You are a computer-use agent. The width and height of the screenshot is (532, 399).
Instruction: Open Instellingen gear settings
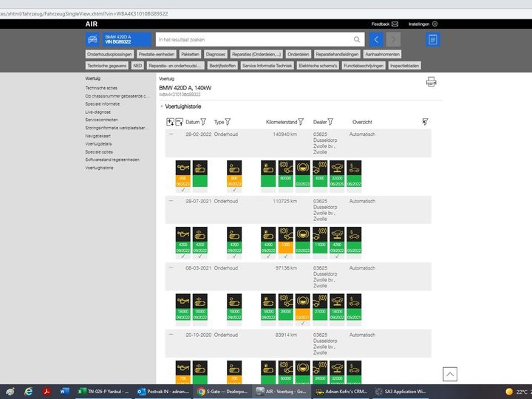pyautogui.click(x=423, y=24)
